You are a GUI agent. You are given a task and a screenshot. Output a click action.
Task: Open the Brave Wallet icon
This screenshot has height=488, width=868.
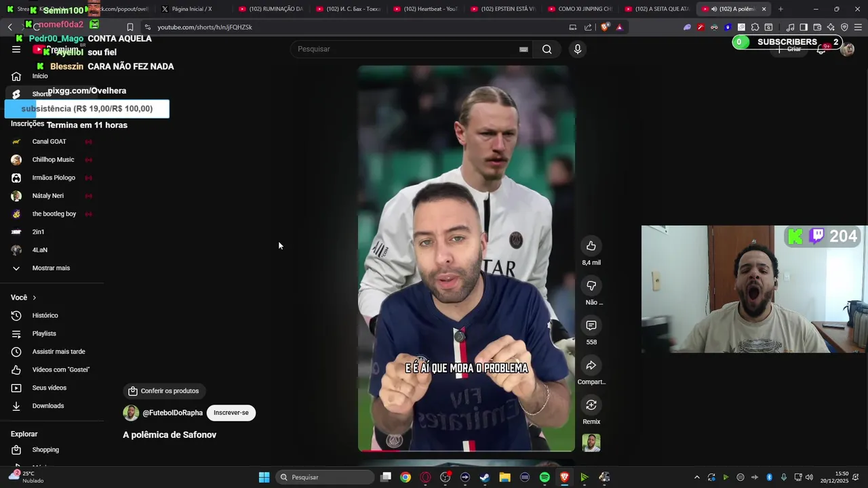coord(817,27)
